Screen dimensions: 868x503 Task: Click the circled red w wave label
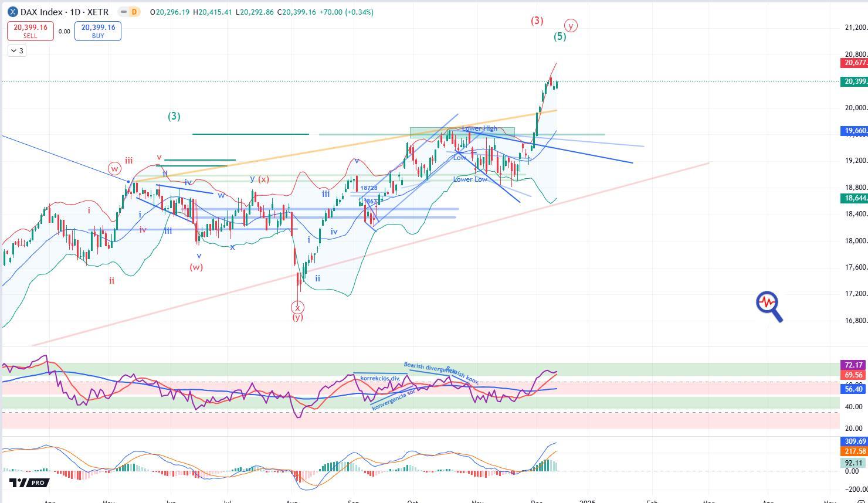click(114, 169)
